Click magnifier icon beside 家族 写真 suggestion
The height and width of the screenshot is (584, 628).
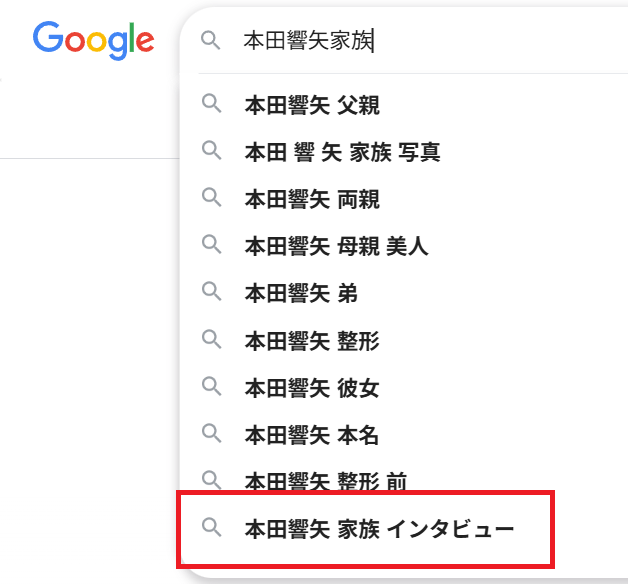coord(211,151)
